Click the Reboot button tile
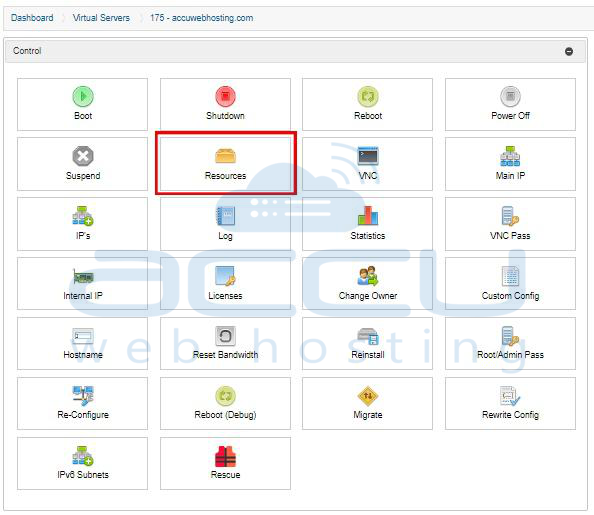 367,105
